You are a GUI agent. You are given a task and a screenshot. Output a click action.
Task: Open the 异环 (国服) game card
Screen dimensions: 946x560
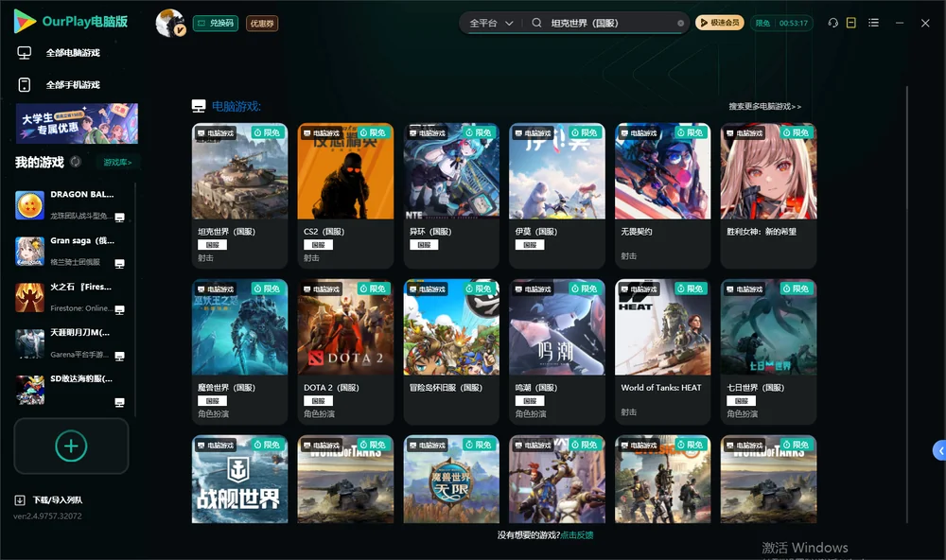451,196
